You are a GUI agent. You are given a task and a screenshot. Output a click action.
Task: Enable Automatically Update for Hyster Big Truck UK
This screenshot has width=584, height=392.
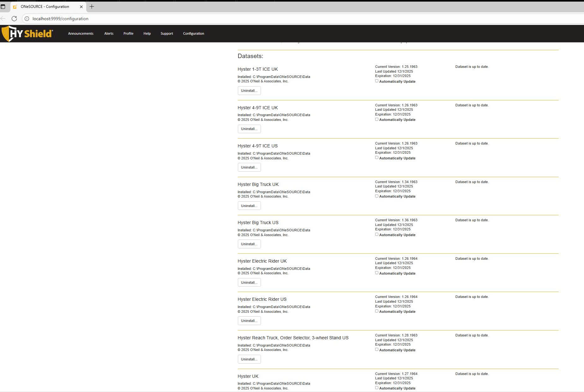(376, 196)
